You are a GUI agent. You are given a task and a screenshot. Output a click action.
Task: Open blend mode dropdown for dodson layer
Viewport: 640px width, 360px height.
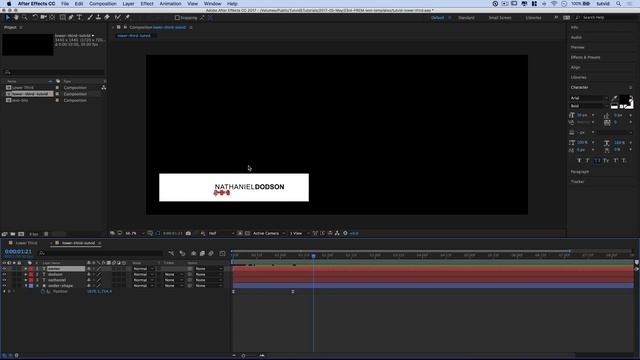pyautogui.click(x=143, y=275)
